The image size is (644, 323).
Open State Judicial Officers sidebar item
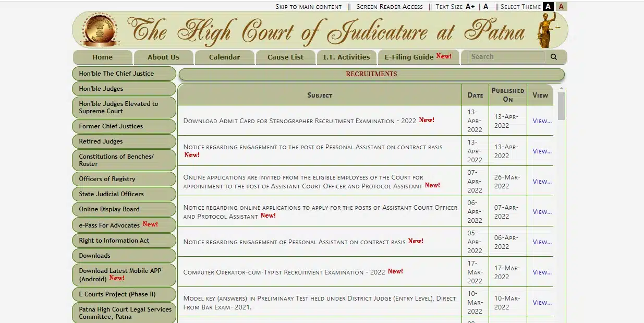point(124,194)
